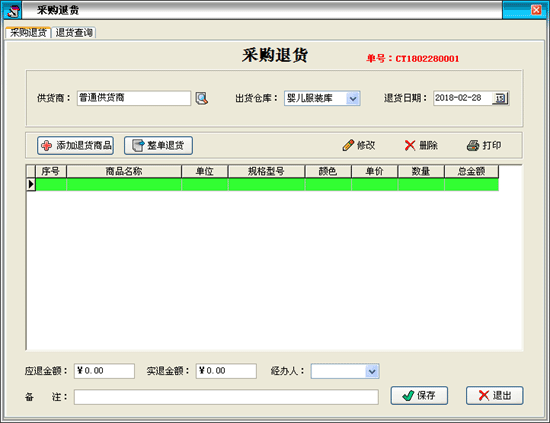Select the 采购退货 tab
The height and width of the screenshot is (423, 550).
tap(28, 33)
